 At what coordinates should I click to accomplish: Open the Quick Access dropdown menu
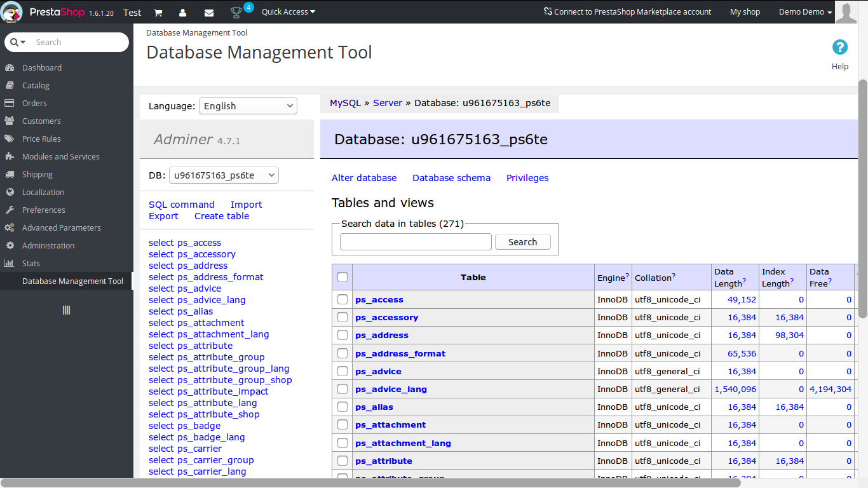pyautogui.click(x=288, y=12)
